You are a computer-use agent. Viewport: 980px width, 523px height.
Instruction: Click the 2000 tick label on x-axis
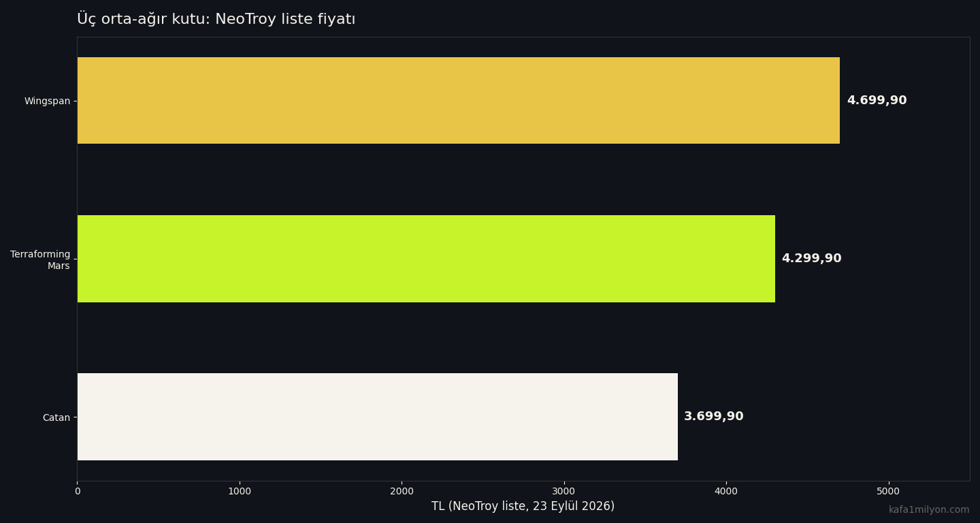point(402,492)
